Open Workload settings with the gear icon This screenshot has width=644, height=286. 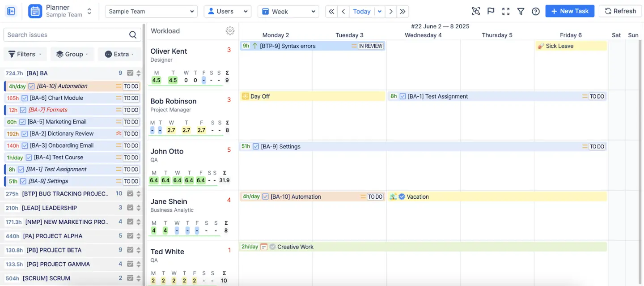(230, 31)
